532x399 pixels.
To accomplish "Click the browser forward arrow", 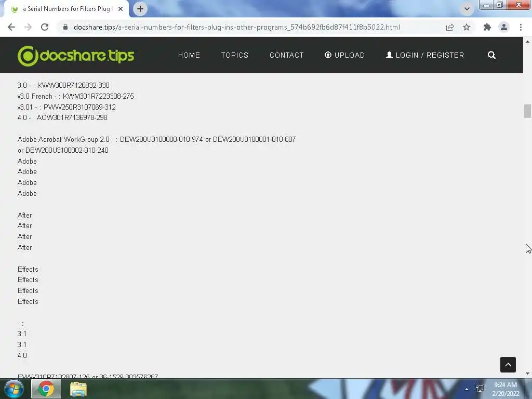I will click(28, 27).
